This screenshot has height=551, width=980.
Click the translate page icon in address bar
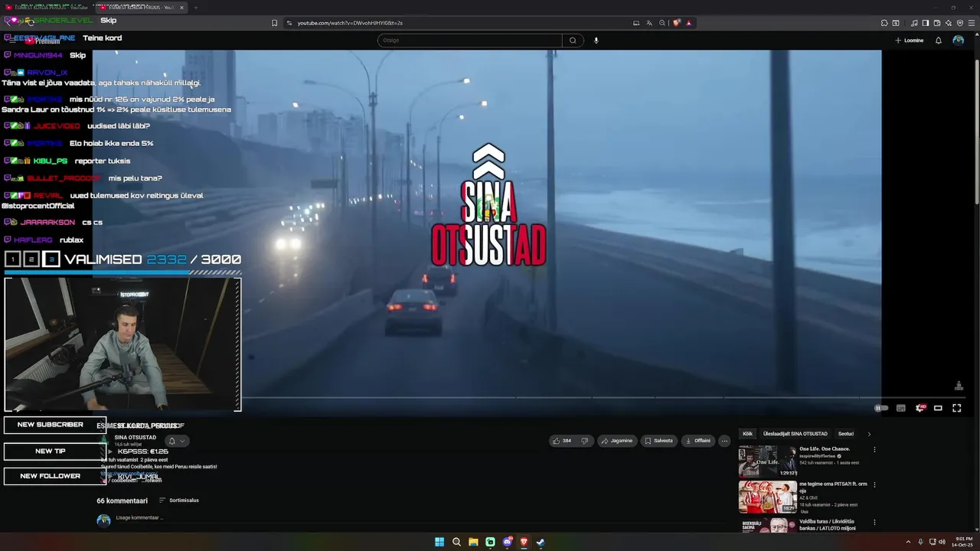649,23
